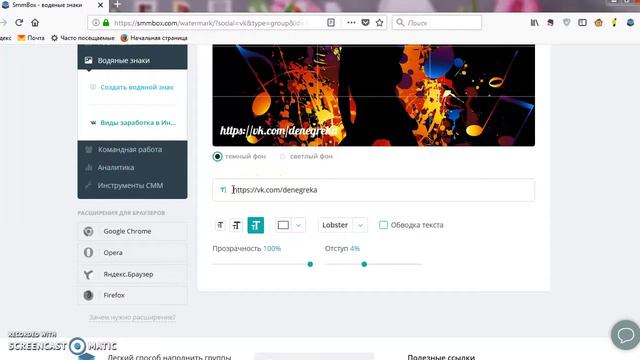Open the text color dropdown arrow
Image resolution: width=640 pixels, height=360 pixels.
[298, 225]
